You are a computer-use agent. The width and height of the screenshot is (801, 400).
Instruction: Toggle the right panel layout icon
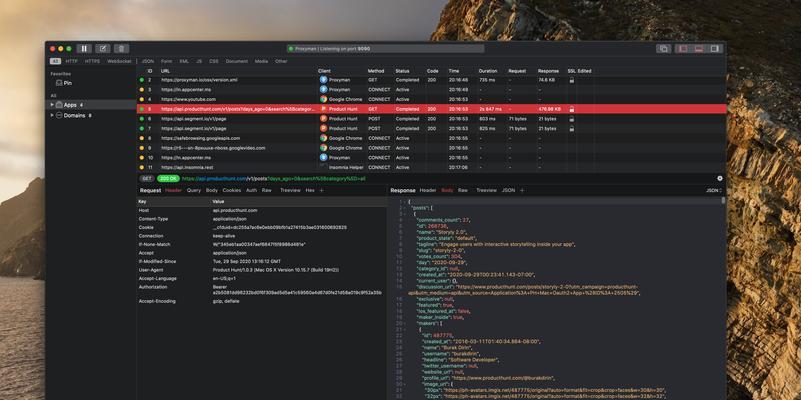click(715, 49)
